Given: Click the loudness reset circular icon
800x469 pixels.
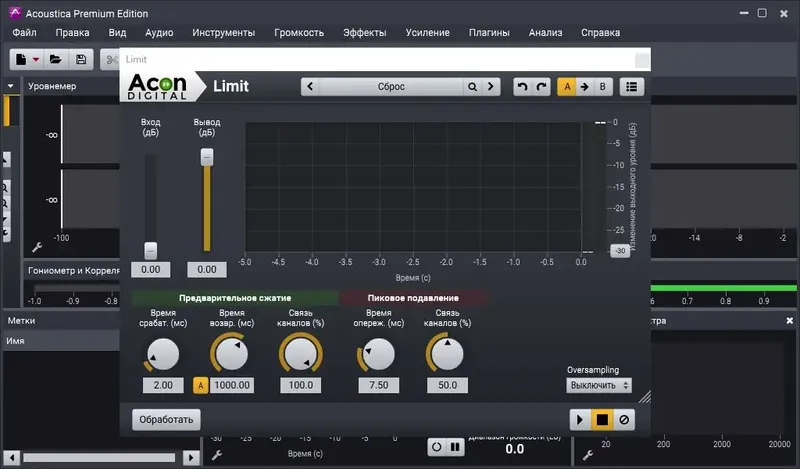Looking at the screenshot, I should click(x=436, y=447).
